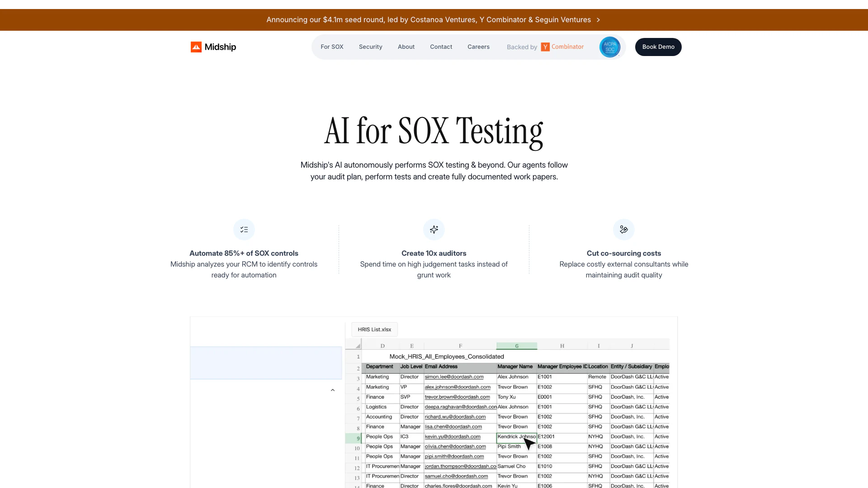This screenshot has height=488, width=868.
Task: Go to the About page
Action: [406, 47]
